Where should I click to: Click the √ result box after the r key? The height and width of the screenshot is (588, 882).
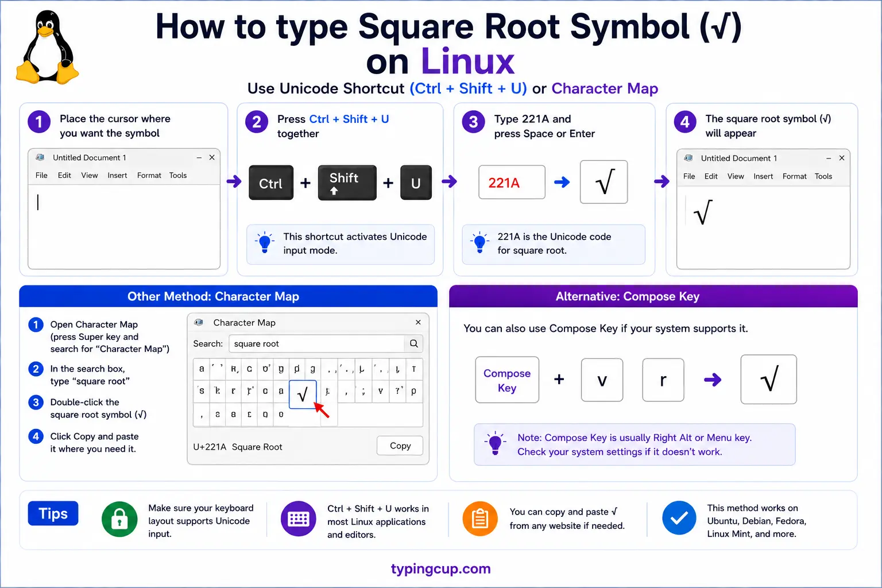pyautogui.click(x=769, y=380)
